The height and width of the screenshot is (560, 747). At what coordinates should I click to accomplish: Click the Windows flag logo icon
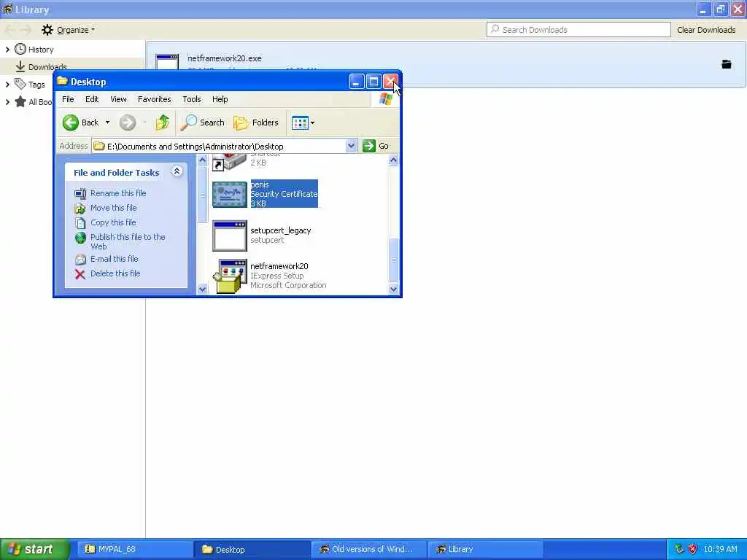point(385,99)
